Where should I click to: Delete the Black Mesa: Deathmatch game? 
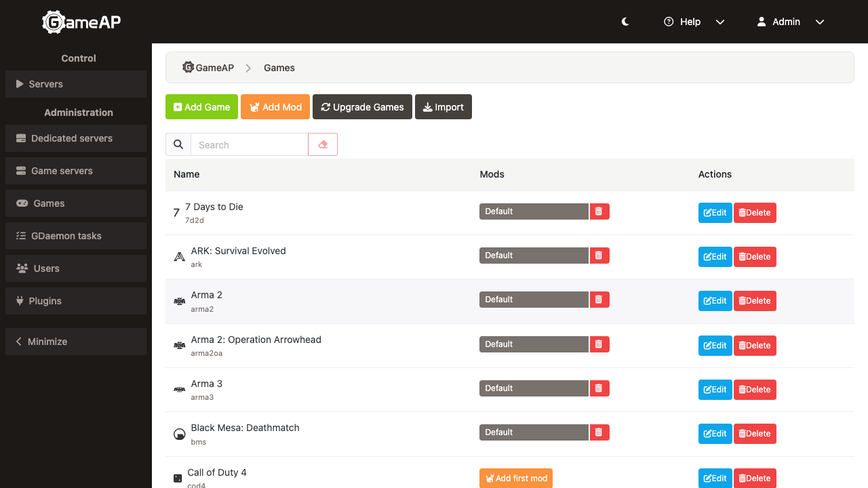click(755, 434)
